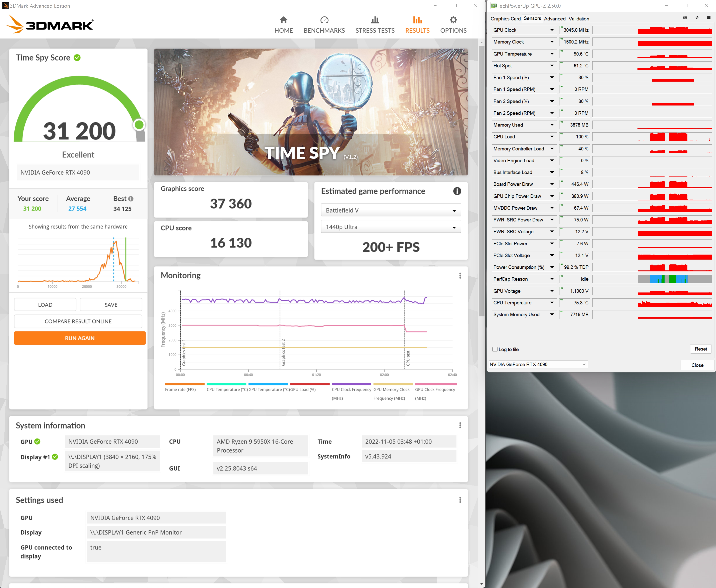Open Stress Tests bar chart icon
716x588 pixels.
(375, 20)
